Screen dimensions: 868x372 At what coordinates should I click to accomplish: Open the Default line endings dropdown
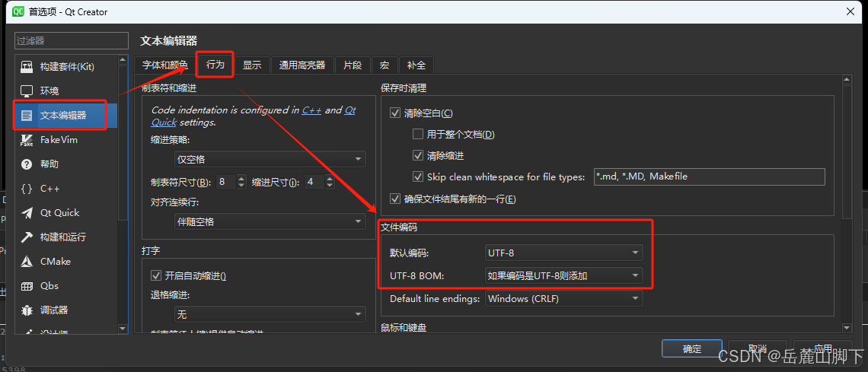pyautogui.click(x=564, y=298)
